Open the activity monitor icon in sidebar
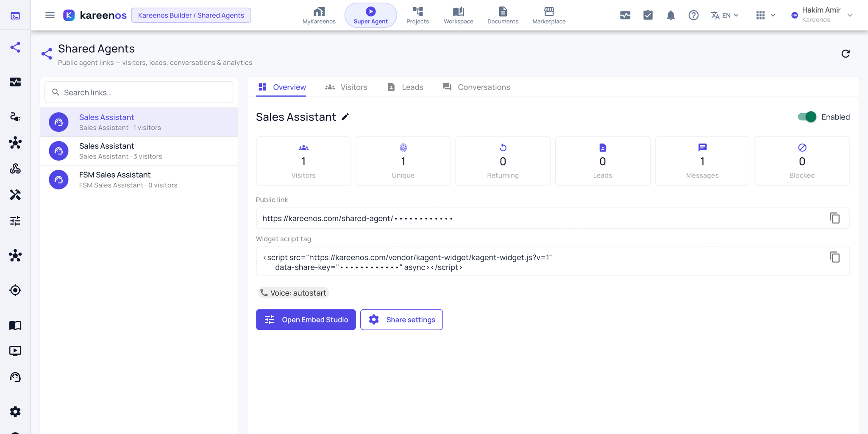 tap(15, 82)
